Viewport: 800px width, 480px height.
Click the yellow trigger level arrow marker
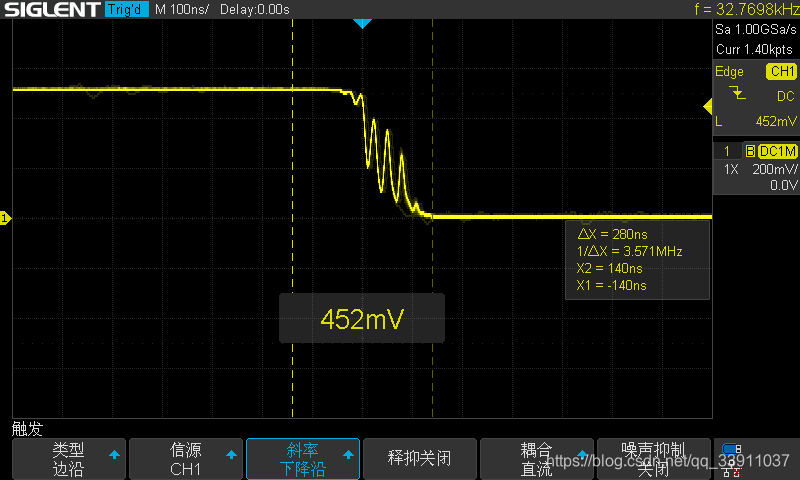[708, 107]
